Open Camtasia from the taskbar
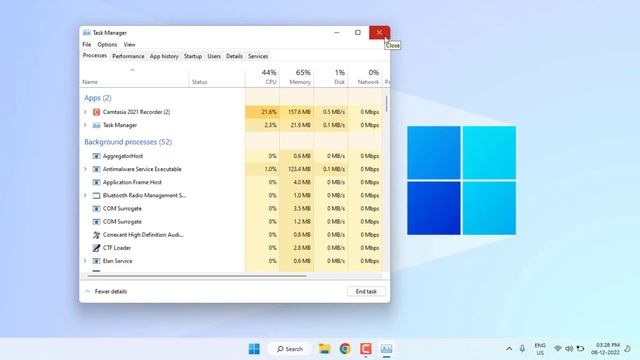Image resolution: width=640 pixels, height=360 pixels. 366,349
